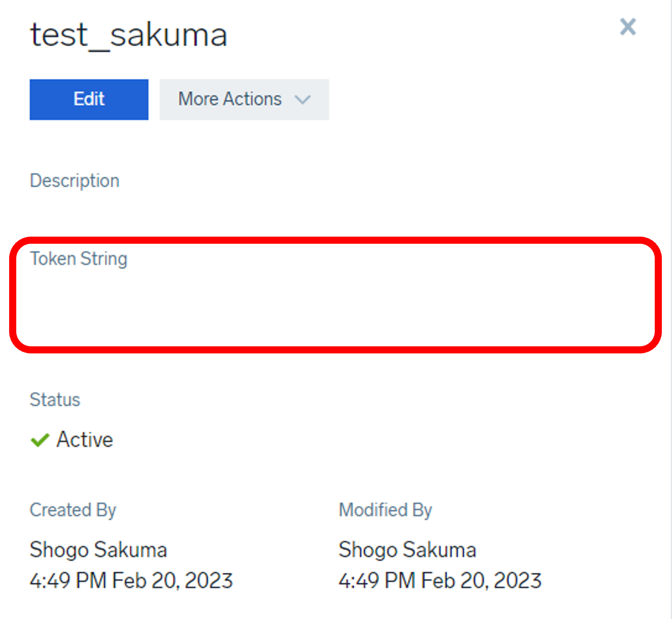Expand More Actions to reveal options
Viewport: 672px width, 619px height.
(244, 100)
